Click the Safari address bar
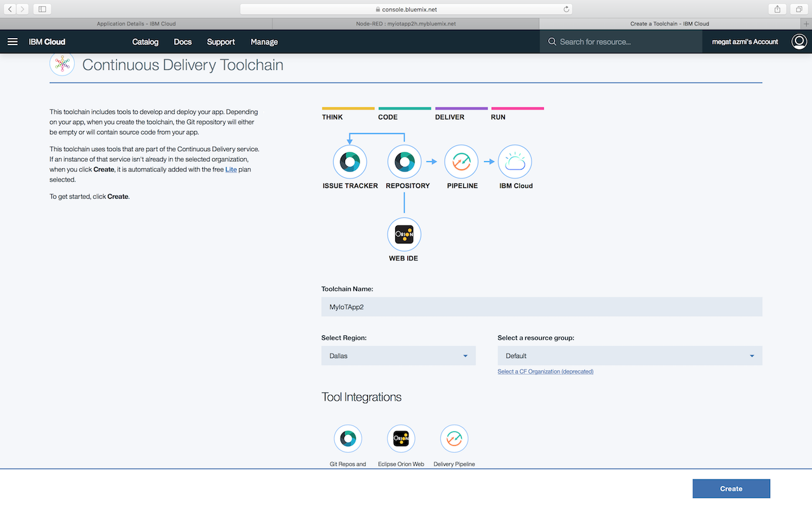 (x=406, y=10)
